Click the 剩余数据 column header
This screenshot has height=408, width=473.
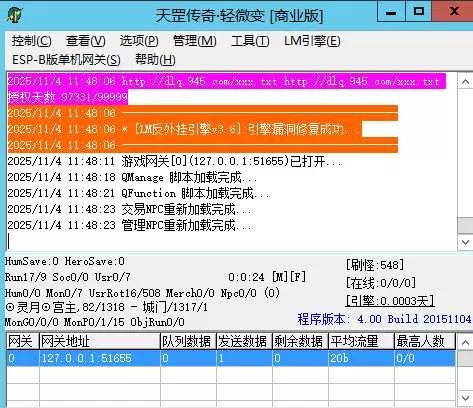pyautogui.click(x=301, y=341)
